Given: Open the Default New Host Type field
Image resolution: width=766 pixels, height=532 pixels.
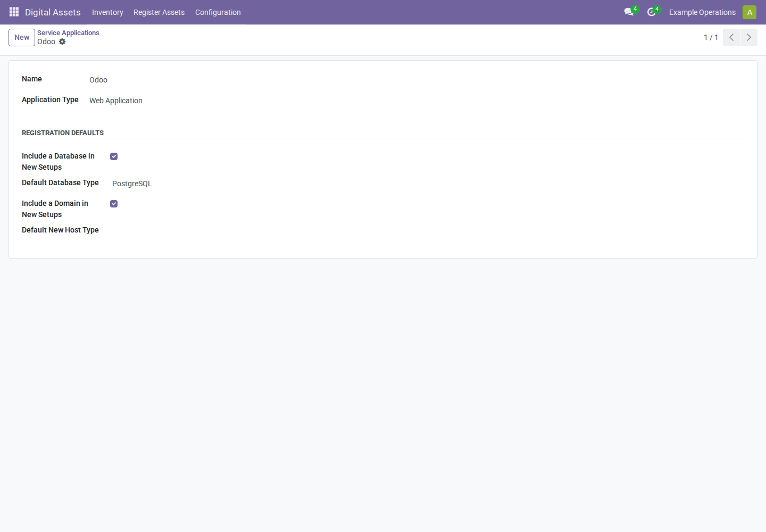Looking at the screenshot, I should pos(242,231).
